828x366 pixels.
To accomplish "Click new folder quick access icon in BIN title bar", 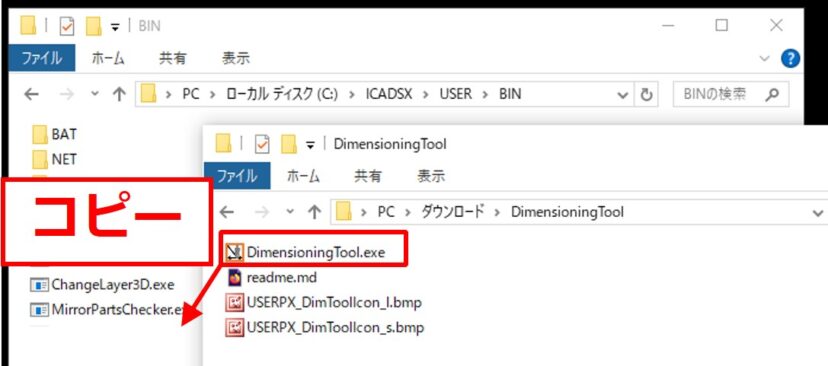I will coord(93,26).
